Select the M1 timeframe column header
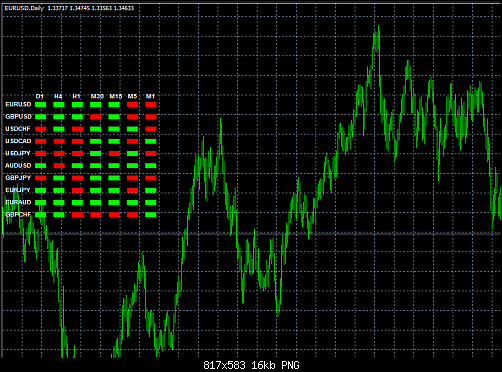The image size is (502, 372). coord(151,96)
